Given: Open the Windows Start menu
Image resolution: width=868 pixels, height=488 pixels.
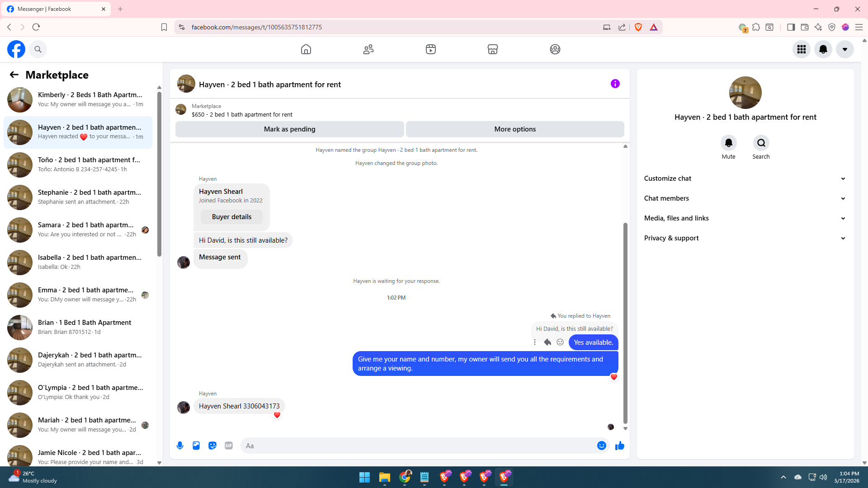Looking at the screenshot, I should coord(364,477).
